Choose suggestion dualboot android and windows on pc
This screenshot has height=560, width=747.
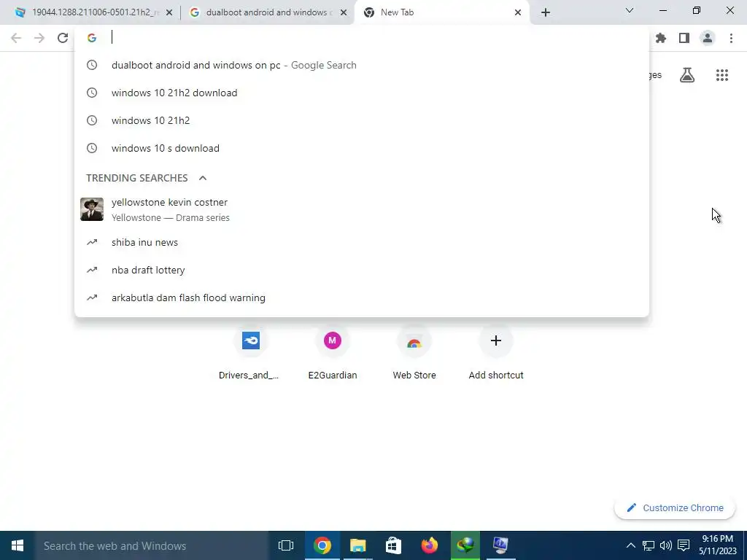pyautogui.click(x=362, y=65)
